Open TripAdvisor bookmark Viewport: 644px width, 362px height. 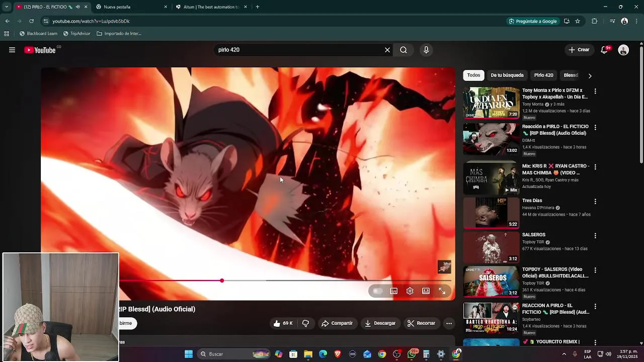pos(76,34)
